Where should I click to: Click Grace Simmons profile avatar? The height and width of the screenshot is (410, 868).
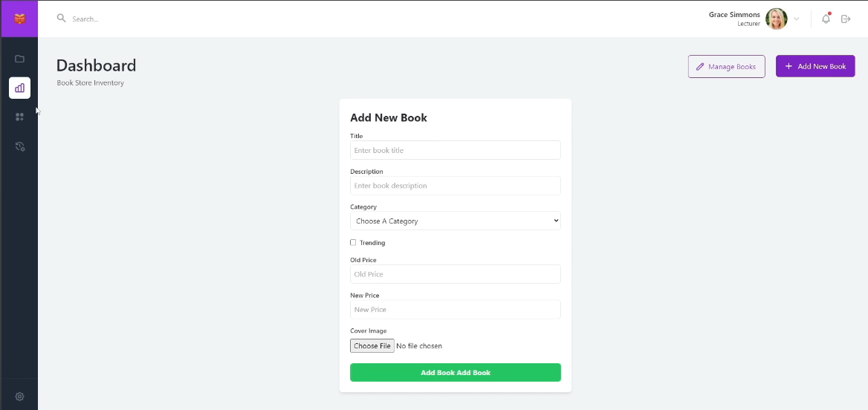[777, 19]
